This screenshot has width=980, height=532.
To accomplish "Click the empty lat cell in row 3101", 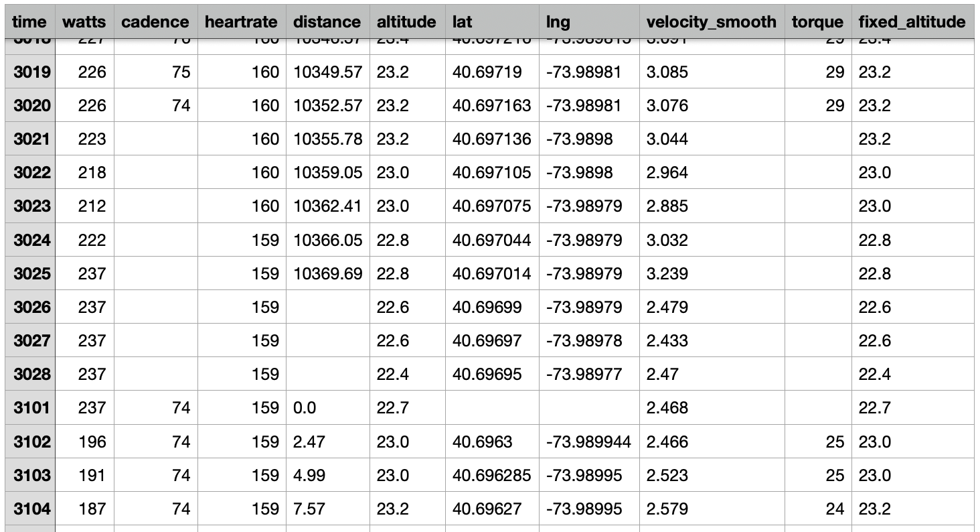I will point(492,408).
